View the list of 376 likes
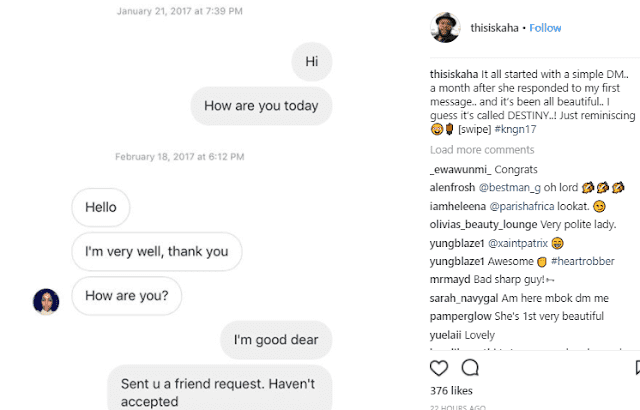The width and height of the screenshot is (640, 410). click(x=451, y=390)
